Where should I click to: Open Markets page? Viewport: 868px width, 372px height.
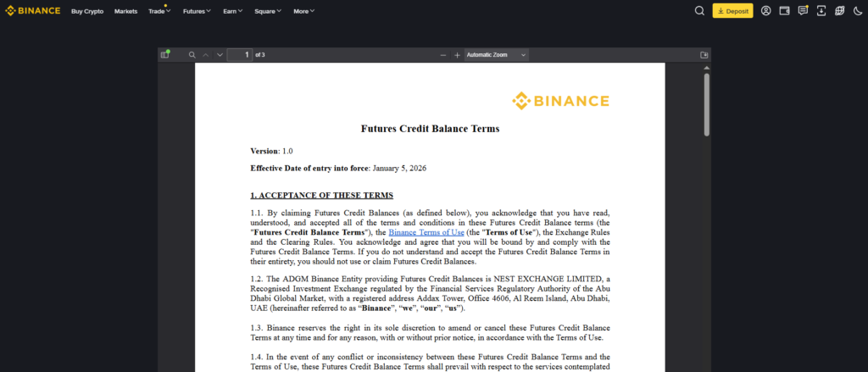(x=125, y=11)
